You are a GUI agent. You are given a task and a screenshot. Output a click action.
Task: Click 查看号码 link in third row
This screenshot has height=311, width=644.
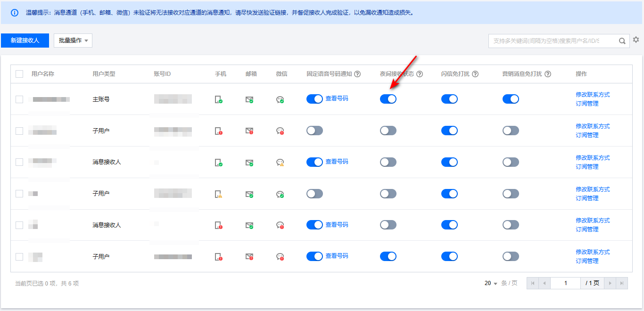pyautogui.click(x=337, y=162)
